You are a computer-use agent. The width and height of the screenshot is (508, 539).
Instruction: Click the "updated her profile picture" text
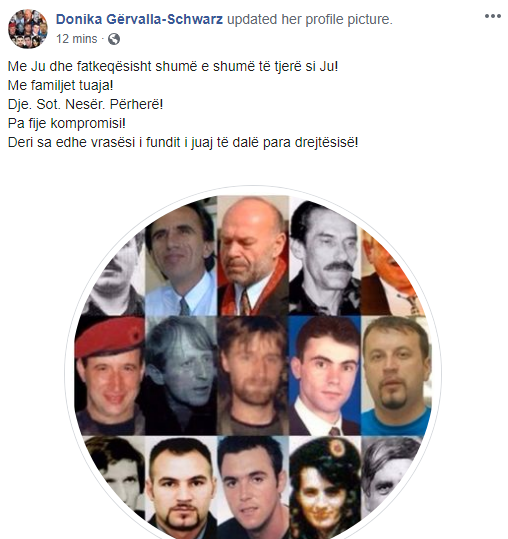pos(310,19)
